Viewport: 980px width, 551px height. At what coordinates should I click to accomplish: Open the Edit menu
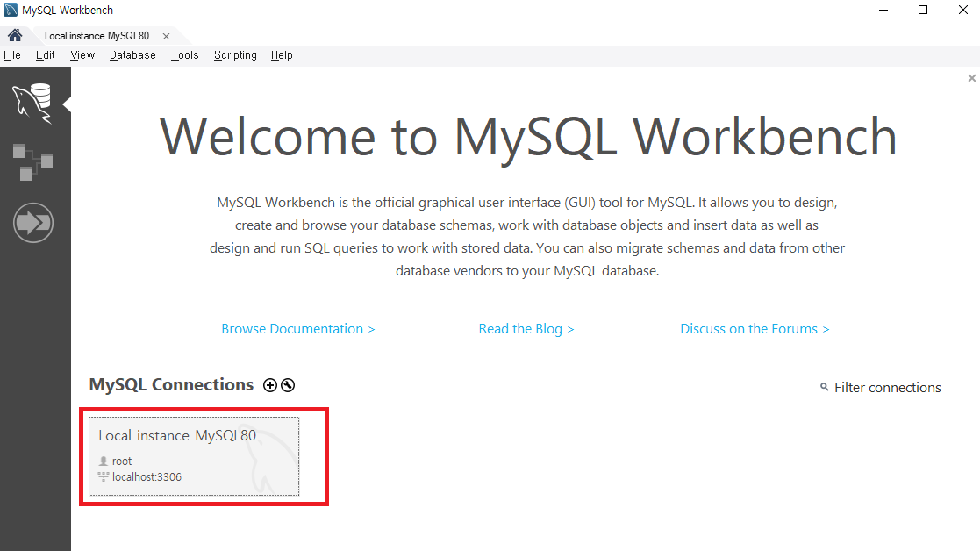click(x=45, y=55)
